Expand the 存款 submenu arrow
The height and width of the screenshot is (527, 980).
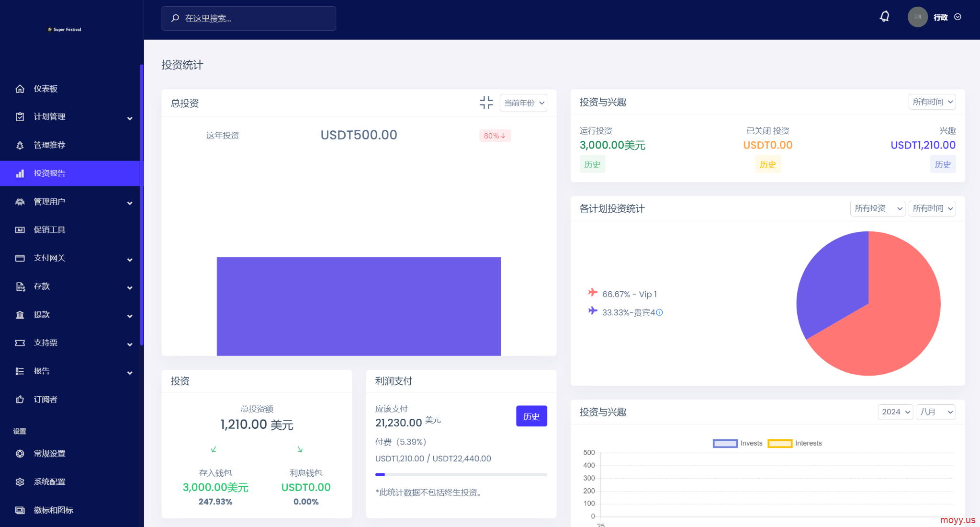pyautogui.click(x=130, y=288)
